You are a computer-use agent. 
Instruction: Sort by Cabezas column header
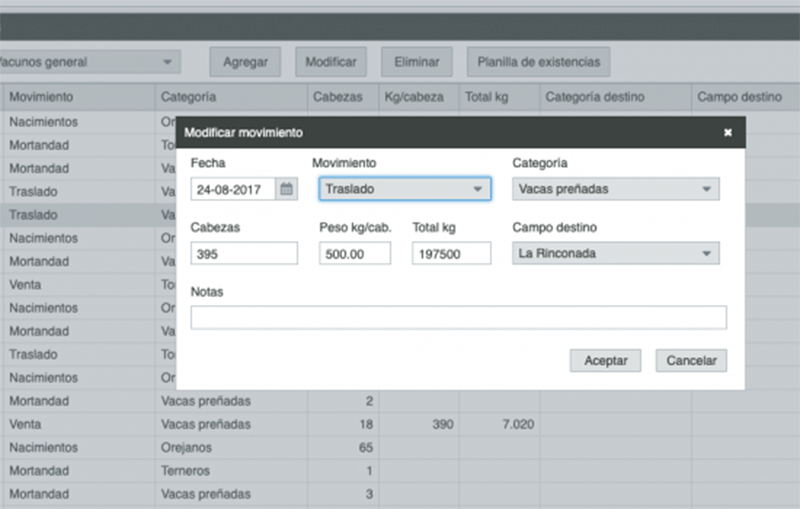tap(343, 97)
